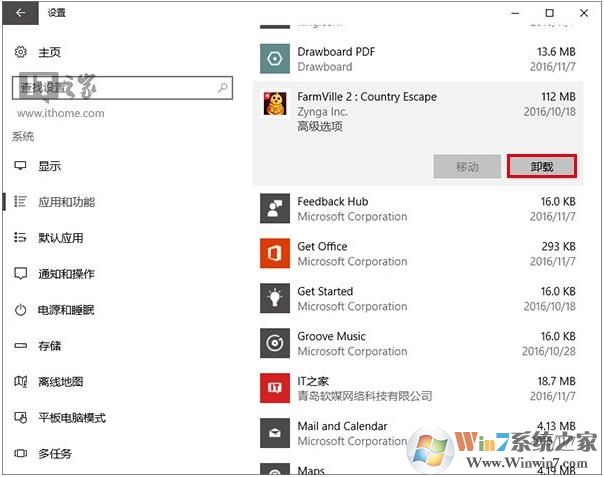Viewport: 604px width, 477px height.
Task: Select the Groove Music entry
Action: 418,343
